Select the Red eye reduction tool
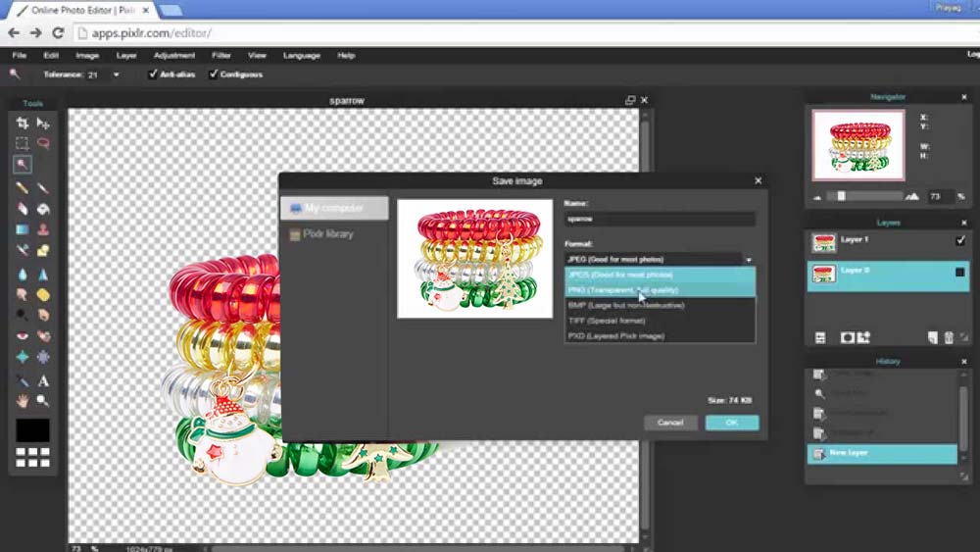Screen dimensions: 980x552 coord(22,335)
